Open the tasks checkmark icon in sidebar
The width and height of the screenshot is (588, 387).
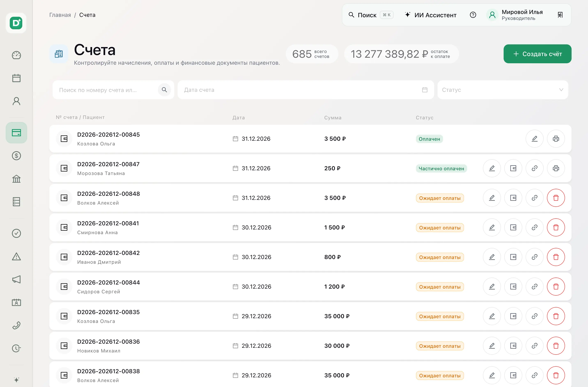click(x=16, y=233)
